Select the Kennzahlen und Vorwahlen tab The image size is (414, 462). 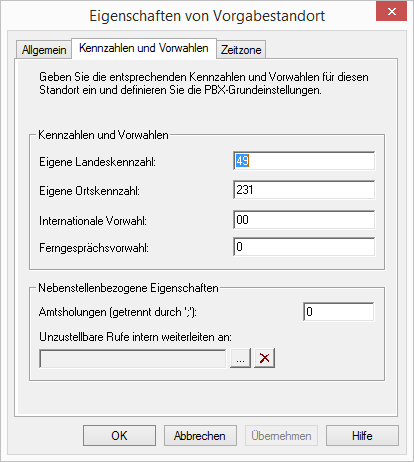[x=144, y=48]
